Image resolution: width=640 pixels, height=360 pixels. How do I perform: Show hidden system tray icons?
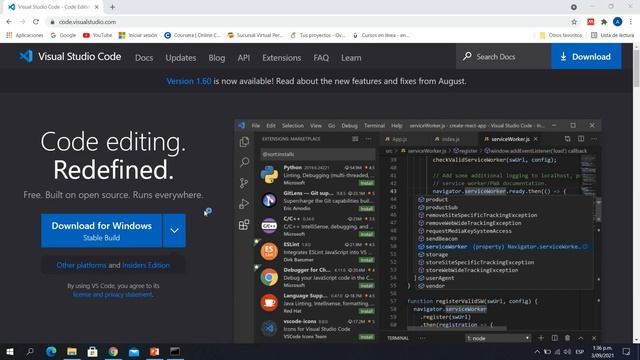[537, 351]
